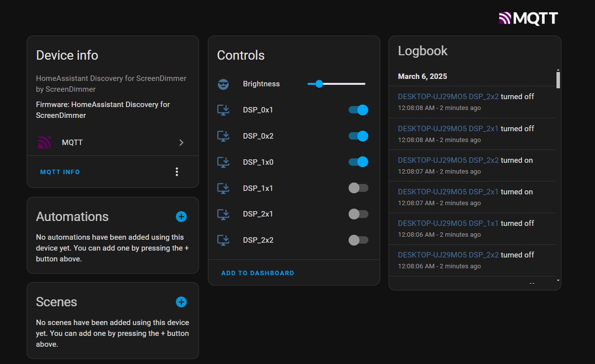The image size is (595, 364).
Task: Enable the DSP_1x1 switch
Action: point(358,188)
